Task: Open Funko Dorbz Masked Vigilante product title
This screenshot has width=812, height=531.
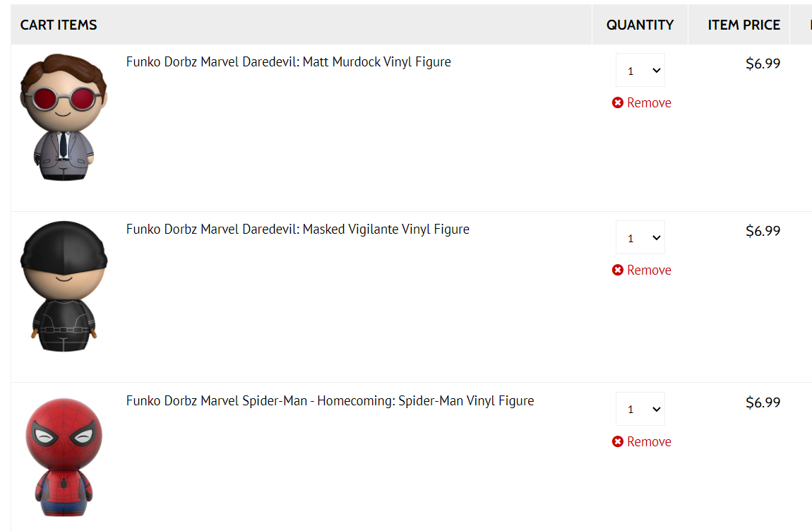Action: [x=298, y=229]
